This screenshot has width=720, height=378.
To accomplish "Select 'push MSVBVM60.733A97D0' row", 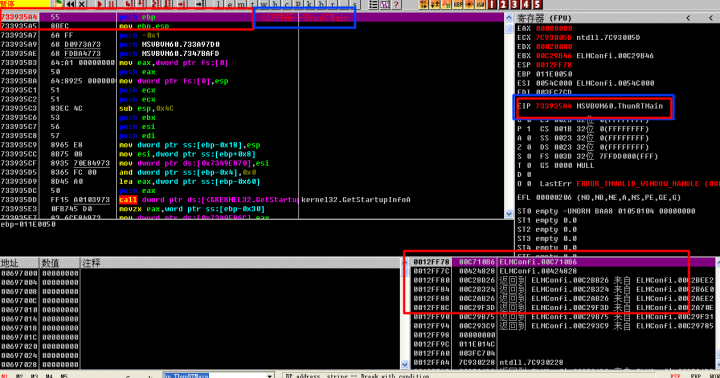I will [x=252, y=45].
